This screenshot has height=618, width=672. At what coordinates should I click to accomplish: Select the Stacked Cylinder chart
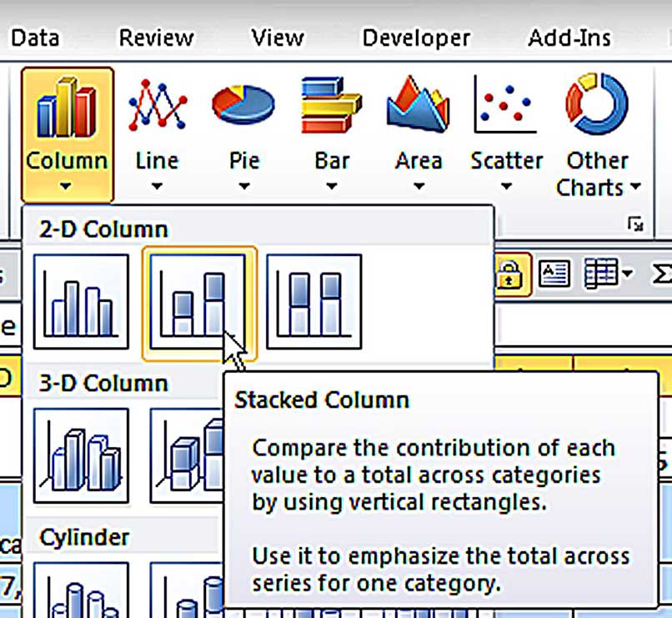(187, 590)
